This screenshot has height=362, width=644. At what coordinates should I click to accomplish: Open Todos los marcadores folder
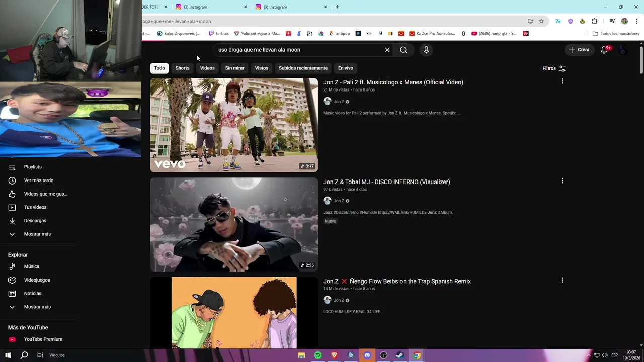[616, 34]
